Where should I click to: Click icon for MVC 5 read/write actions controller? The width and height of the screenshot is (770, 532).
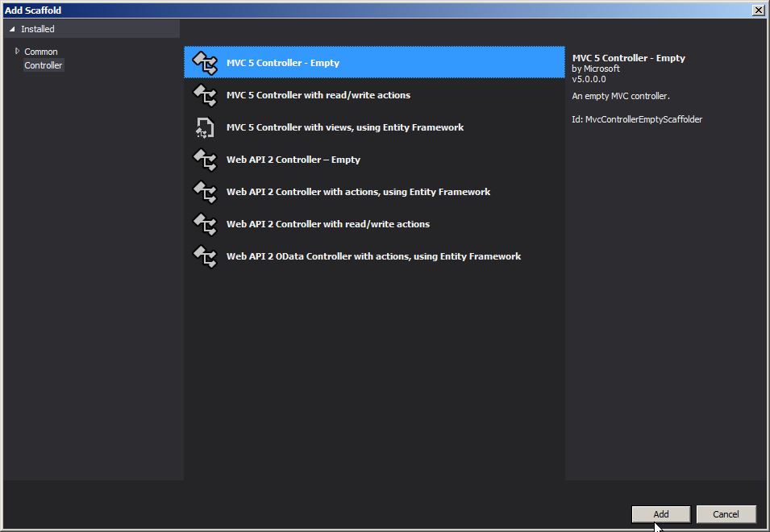(x=206, y=95)
